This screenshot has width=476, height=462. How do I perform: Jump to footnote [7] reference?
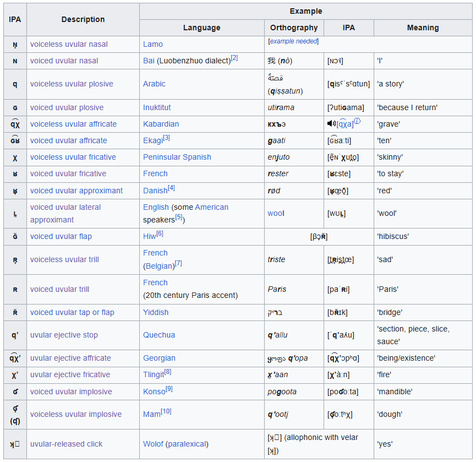[x=178, y=263]
